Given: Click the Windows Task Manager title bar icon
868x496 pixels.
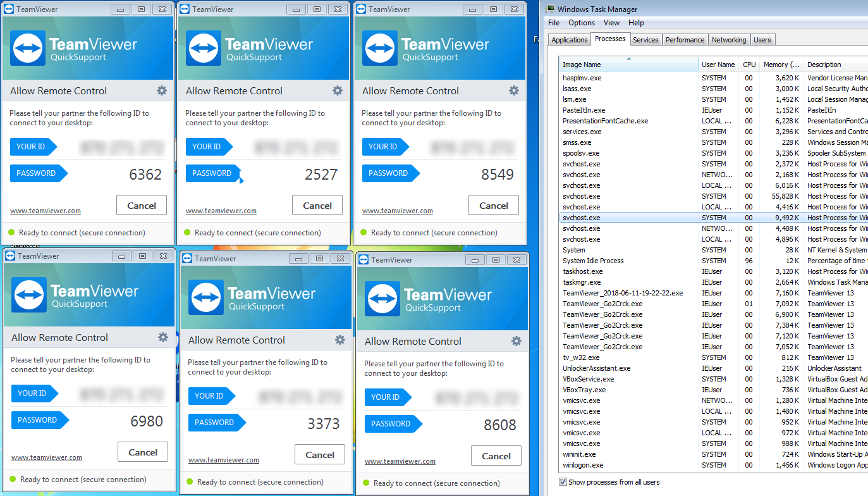Looking at the screenshot, I should (549, 9).
